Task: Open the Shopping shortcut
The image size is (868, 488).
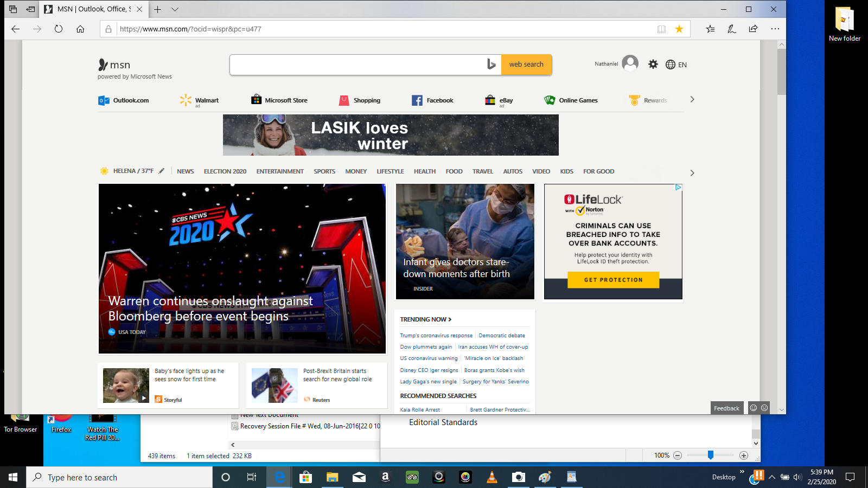Action: click(x=360, y=100)
